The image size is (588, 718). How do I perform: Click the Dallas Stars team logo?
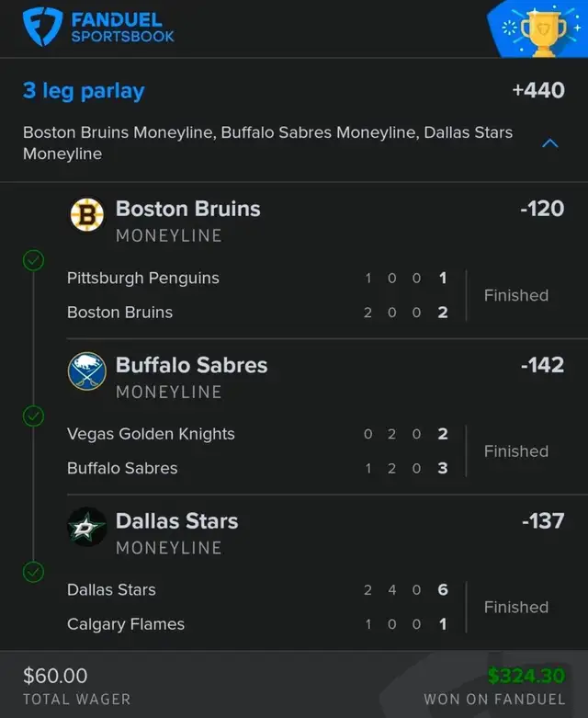[87, 528]
